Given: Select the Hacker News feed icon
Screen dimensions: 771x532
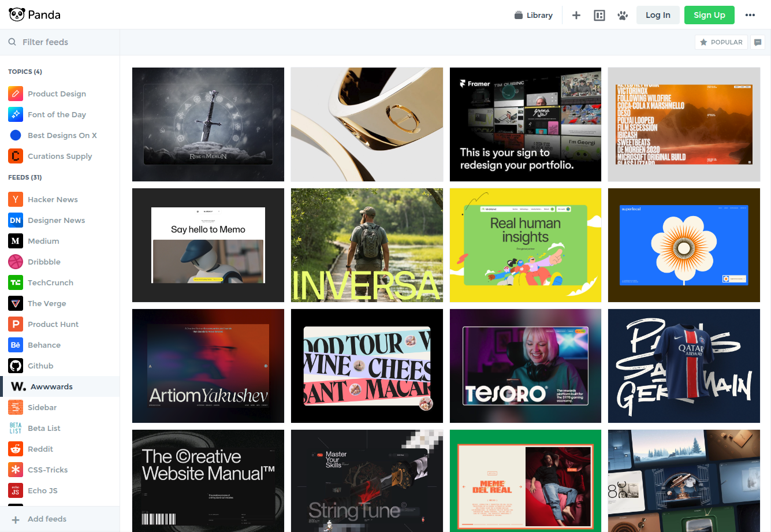Looking at the screenshot, I should (x=16, y=199).
